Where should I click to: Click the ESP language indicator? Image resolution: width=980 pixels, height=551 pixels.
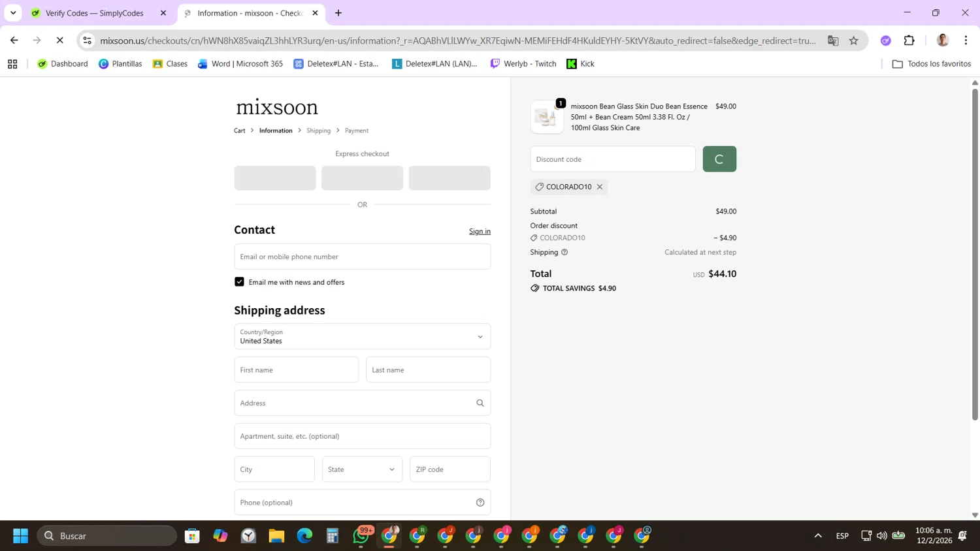point(842,536)
